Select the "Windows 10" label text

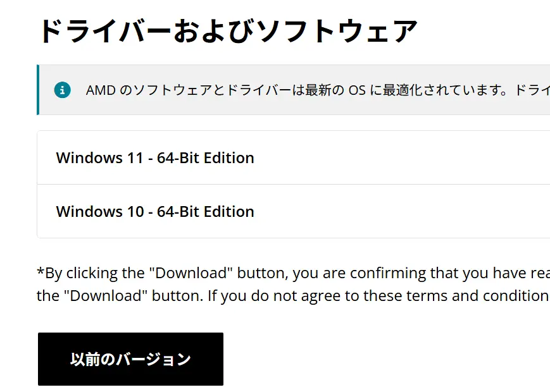99,211
